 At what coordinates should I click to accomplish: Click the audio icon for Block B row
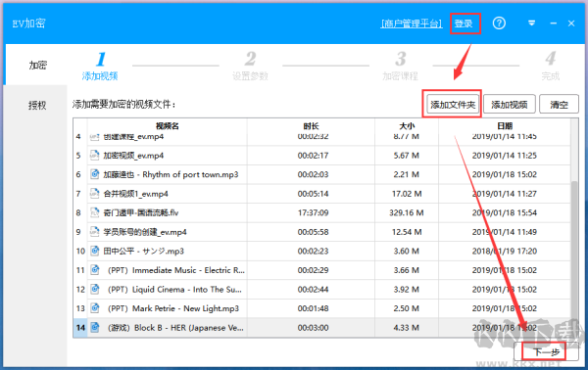95,327
